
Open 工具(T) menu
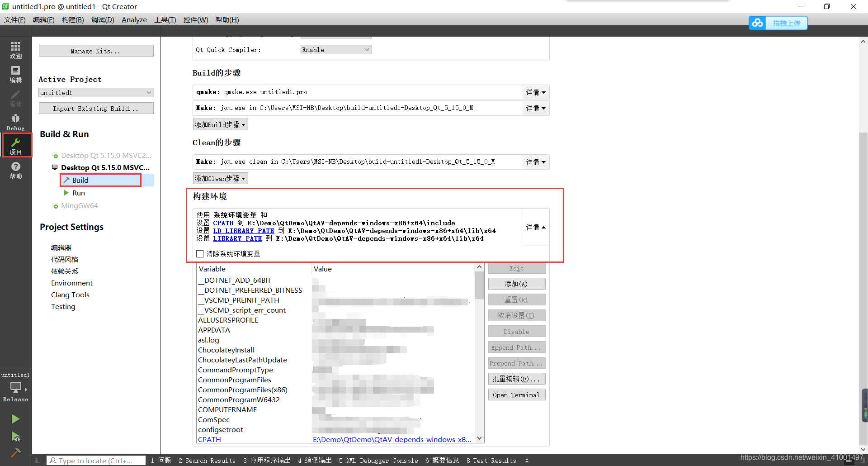click(x=165, y=20)
